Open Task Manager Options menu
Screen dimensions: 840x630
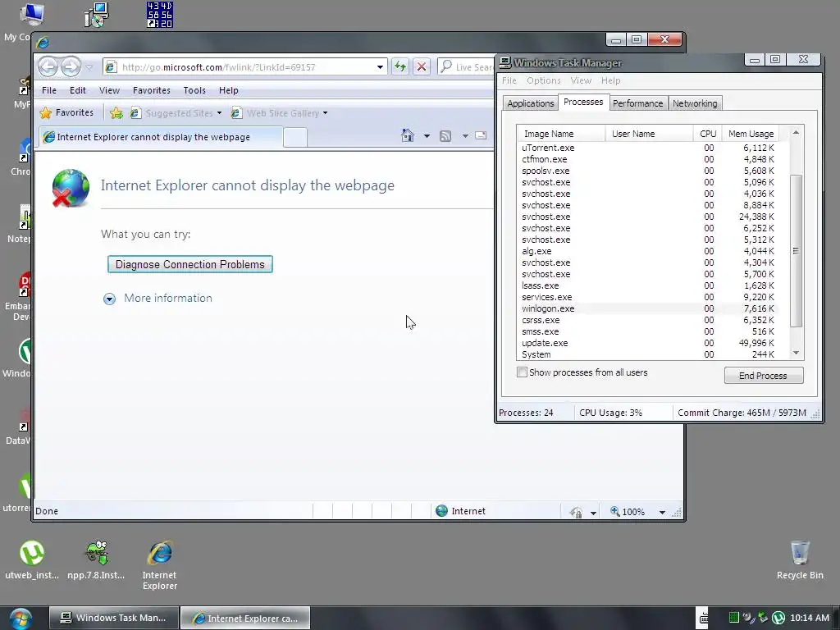543,80
